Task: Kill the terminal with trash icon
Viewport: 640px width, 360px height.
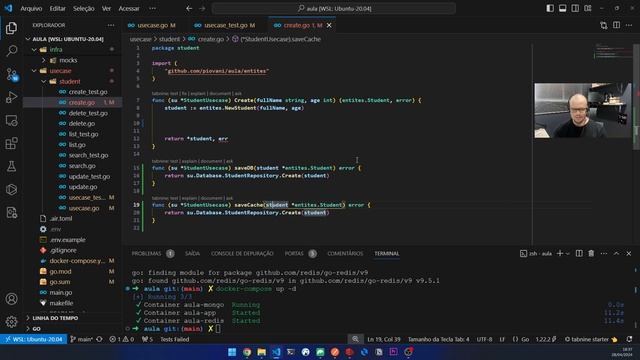Action: tap(591, 253)
